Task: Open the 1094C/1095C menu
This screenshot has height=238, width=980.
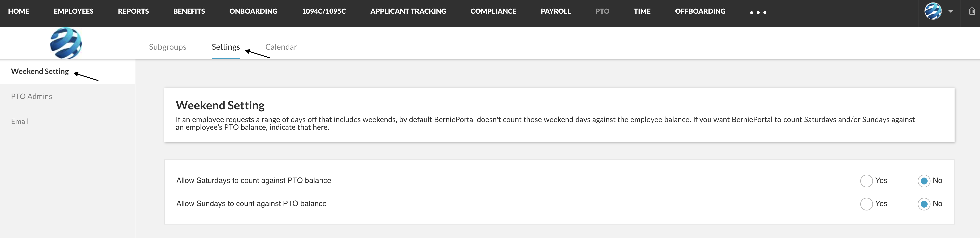Action: click(x=324, y=11)
